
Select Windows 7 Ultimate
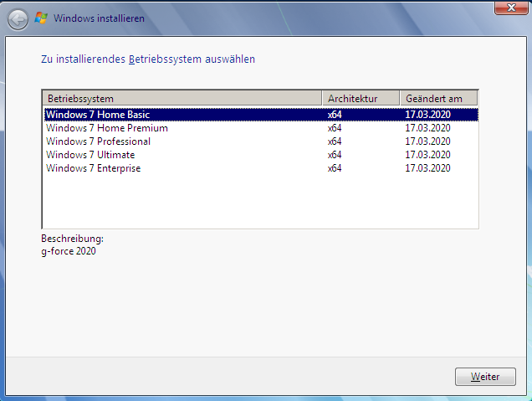(261, 155)
